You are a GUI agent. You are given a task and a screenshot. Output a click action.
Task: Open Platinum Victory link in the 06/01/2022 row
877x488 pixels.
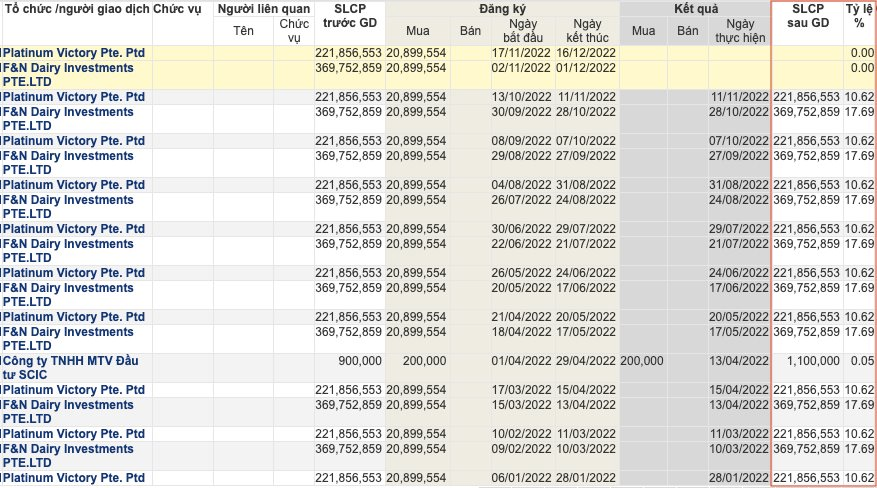pyautogui.click(x=74, y=477)
